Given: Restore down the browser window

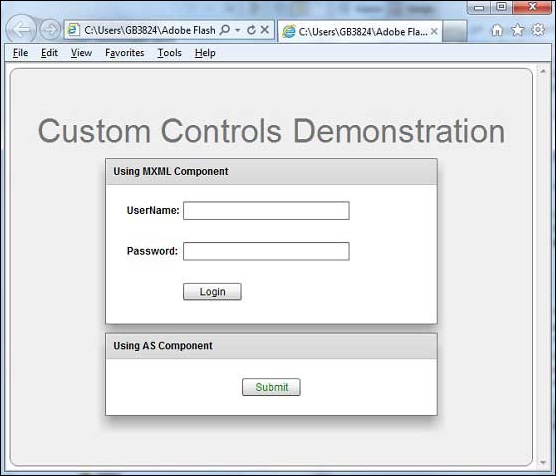Looking at the screenshot, I should coord(501,7).
